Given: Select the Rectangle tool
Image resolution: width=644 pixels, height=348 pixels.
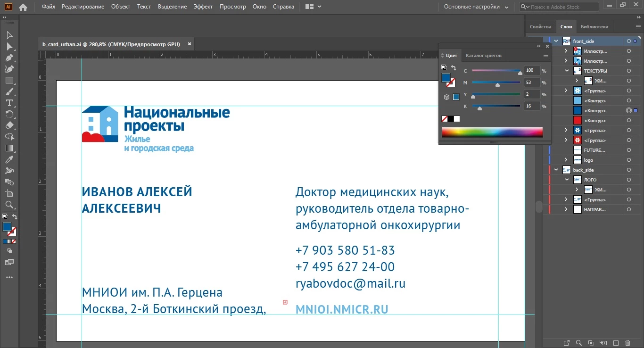Looking at the screenshot, I should click(9, 81).
